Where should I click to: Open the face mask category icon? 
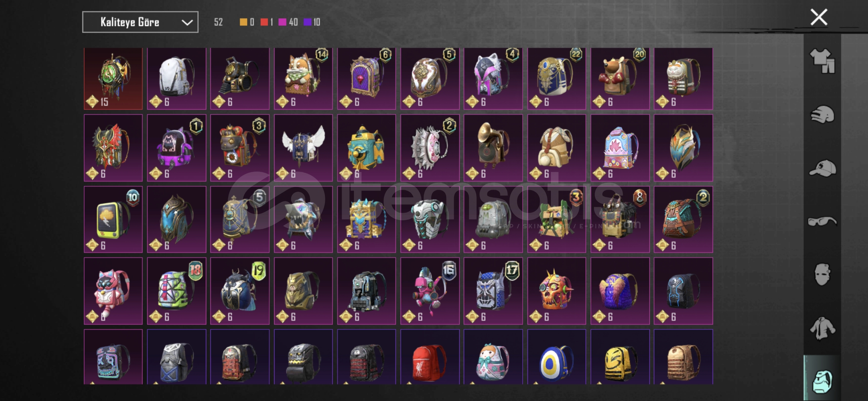(822, 274)
